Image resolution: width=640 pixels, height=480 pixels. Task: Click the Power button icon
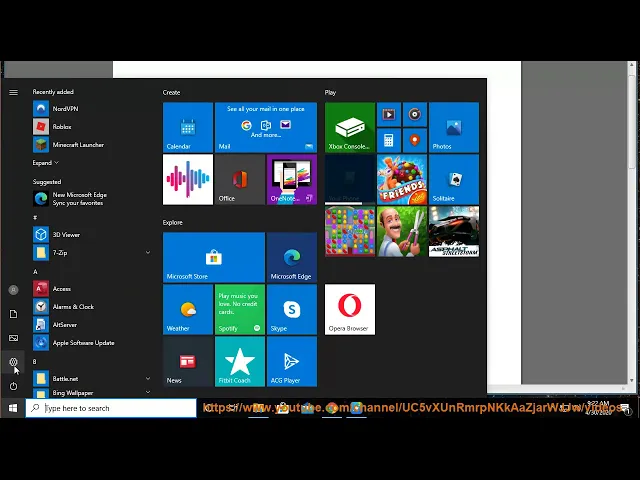point(13,386)
